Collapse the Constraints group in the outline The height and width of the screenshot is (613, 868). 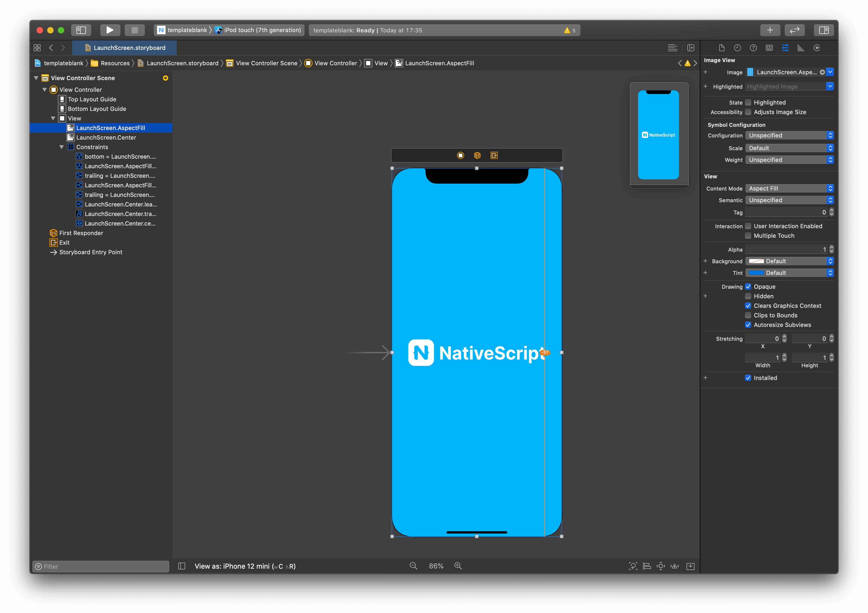click(x=62, y=147)
